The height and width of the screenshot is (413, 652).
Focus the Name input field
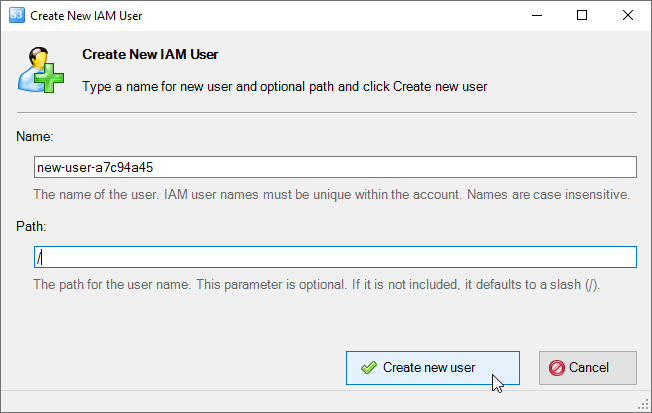pos(335,167)
